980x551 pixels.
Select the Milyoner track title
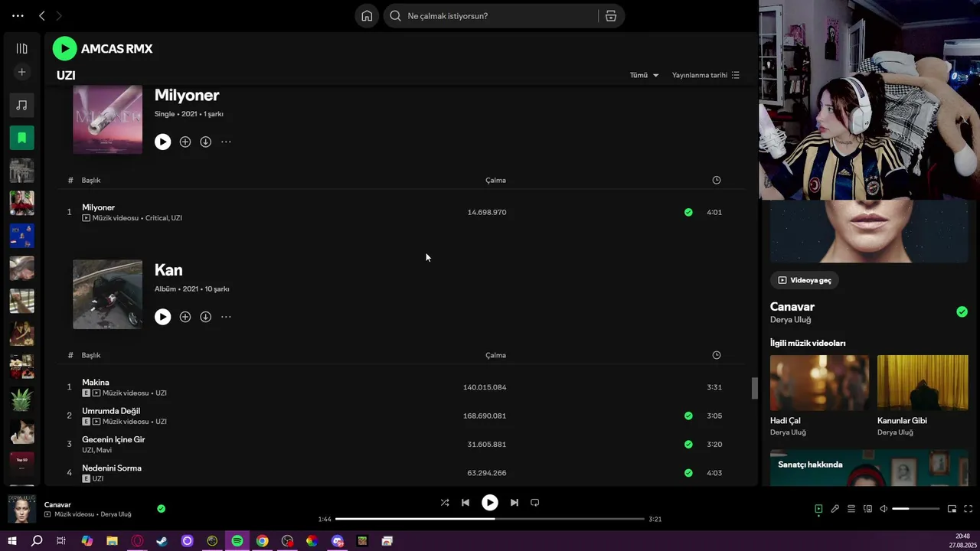point(98,207)
